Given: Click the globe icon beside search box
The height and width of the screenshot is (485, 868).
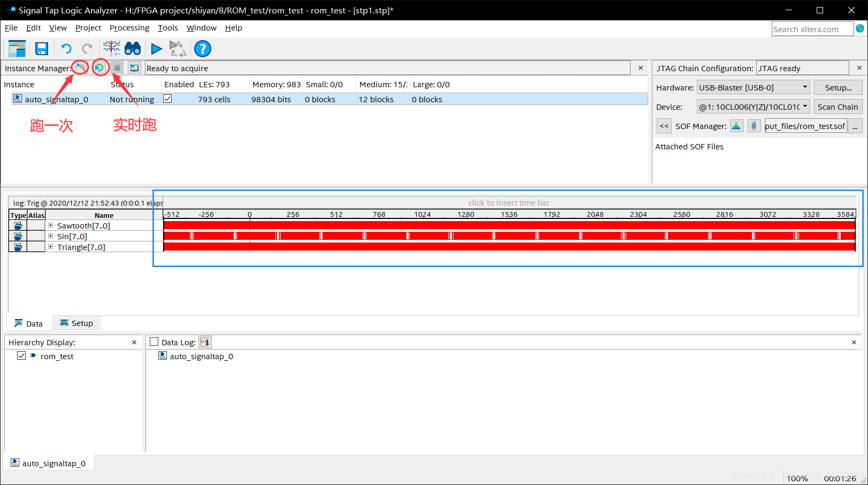Looking at the screenshot, I should tap(860, 28).
